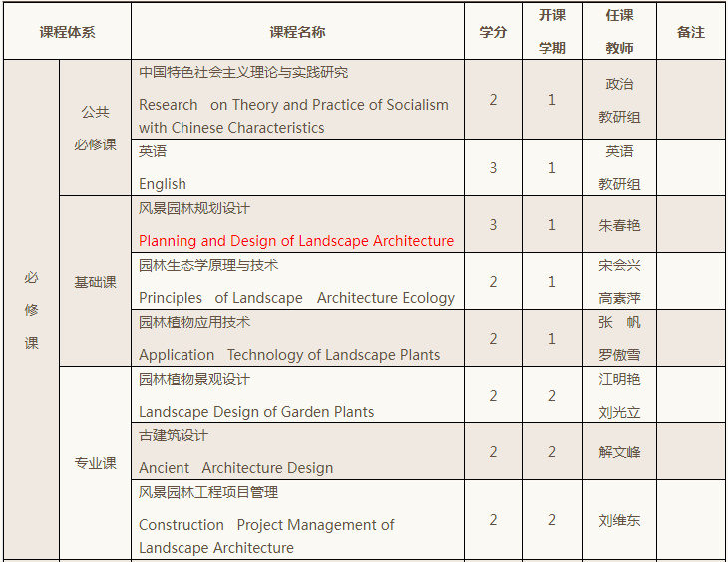Click the header cell 备注
Image resolution: width=728 pixels, height=562 pixels.
click(x=691, y=32)
